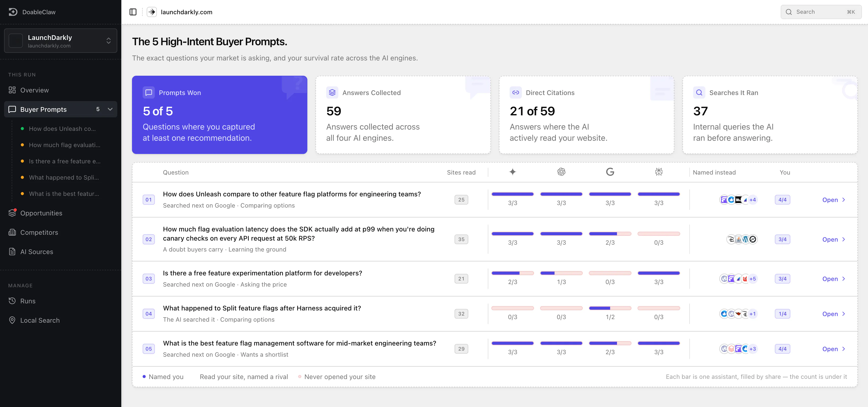The height and width of the screenshot is (407, 868).
Task: Click the Perplexity column header icon
Action: pyautogui.click(x=659, y=172)
